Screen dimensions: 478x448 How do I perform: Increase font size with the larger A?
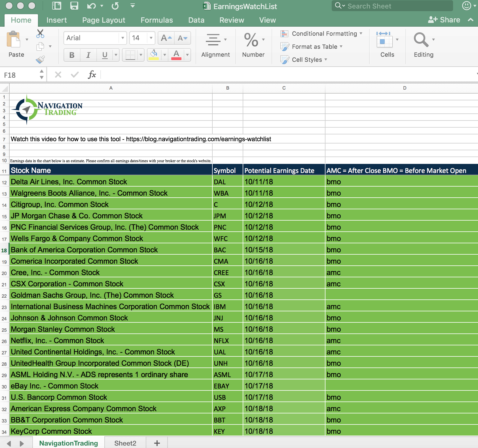(x=166, y=38)
